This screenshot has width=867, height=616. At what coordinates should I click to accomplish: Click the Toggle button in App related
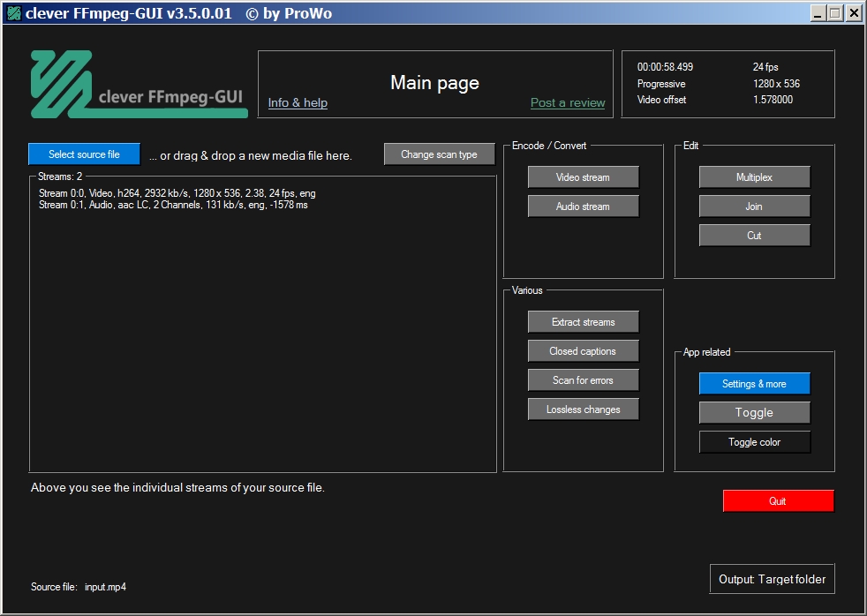pos(754,413)
